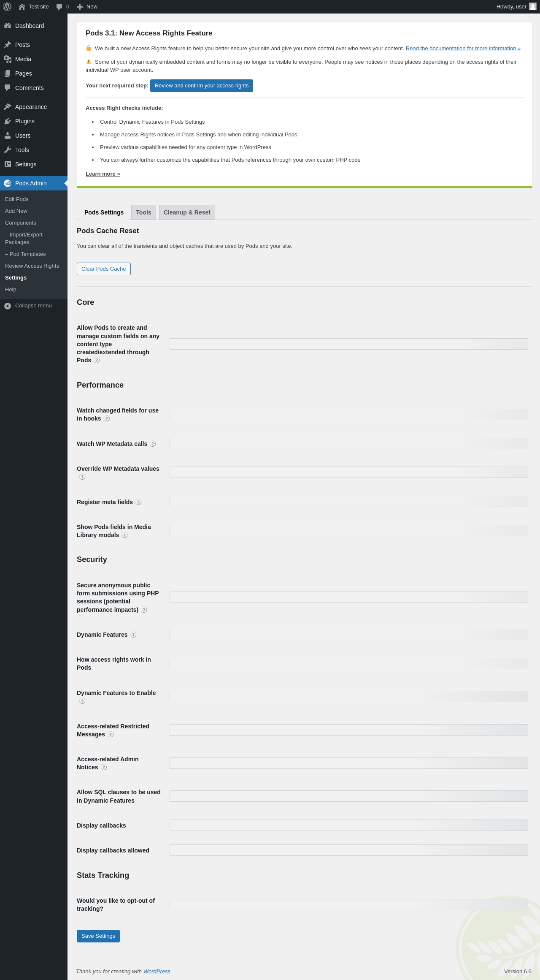Click the WordPress logo icon
The height and width of the screenshot is (980, 540).
7,7
